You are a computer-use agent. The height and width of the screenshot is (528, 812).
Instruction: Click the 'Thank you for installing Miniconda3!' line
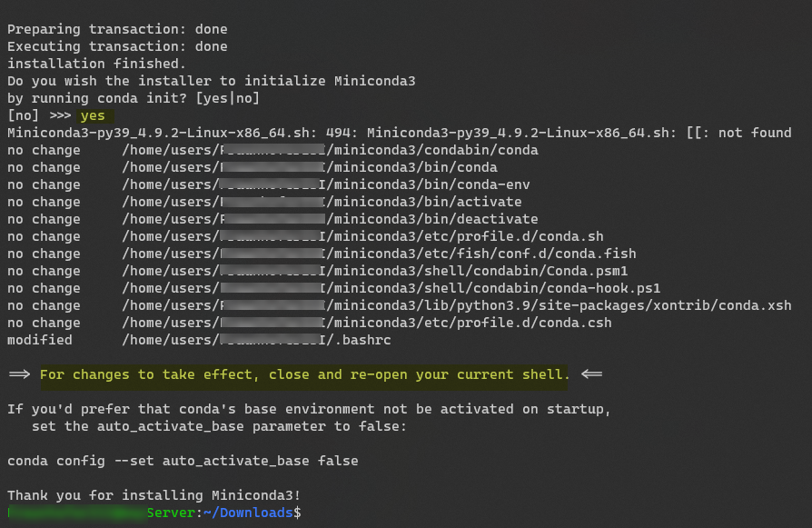click(153, 495)
